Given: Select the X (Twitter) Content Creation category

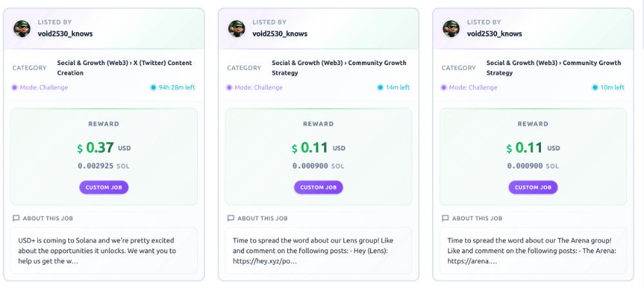Looking at the screenshot, I should [124, 68].
